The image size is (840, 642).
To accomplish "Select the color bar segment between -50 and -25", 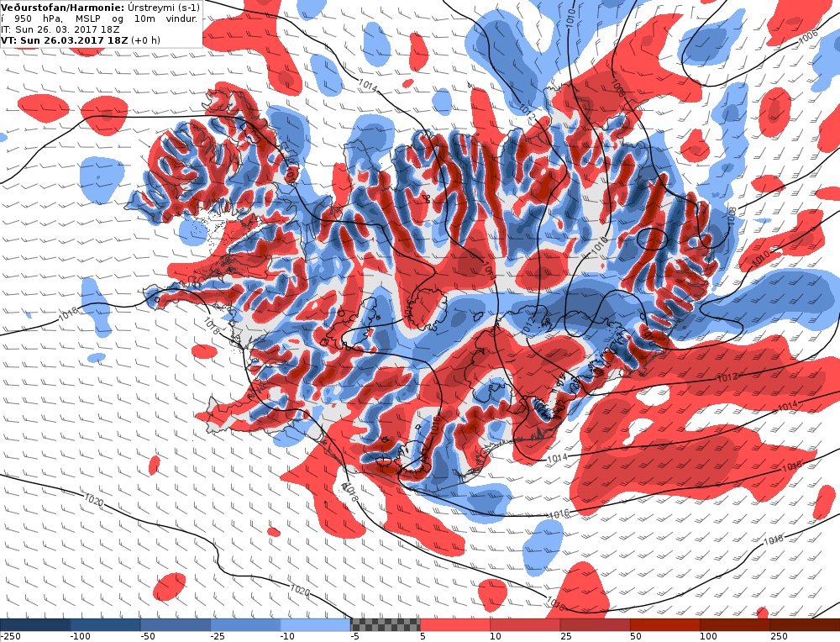I will coord(176,625).
